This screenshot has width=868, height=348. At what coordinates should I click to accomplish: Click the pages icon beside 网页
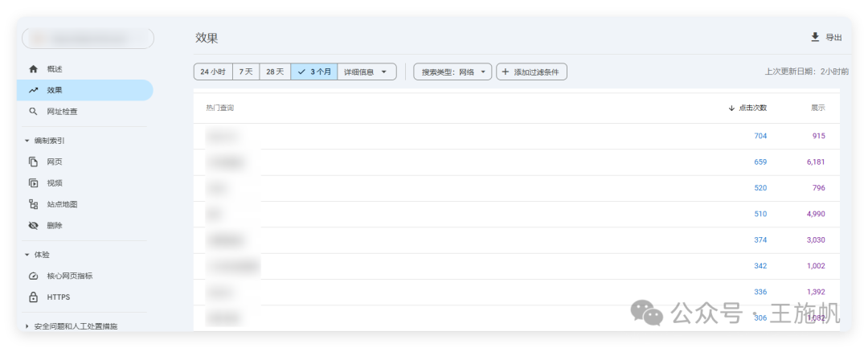click(33, 162)
